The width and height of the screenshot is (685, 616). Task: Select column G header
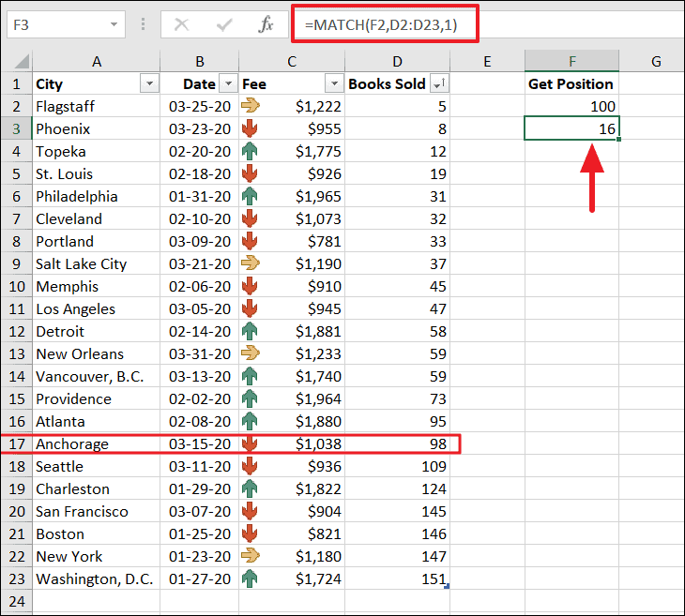651,61
